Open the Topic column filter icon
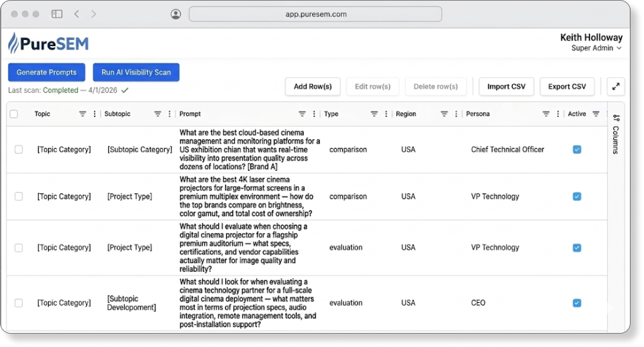Viewport: 644px width, 347px height. pos(83,114)
